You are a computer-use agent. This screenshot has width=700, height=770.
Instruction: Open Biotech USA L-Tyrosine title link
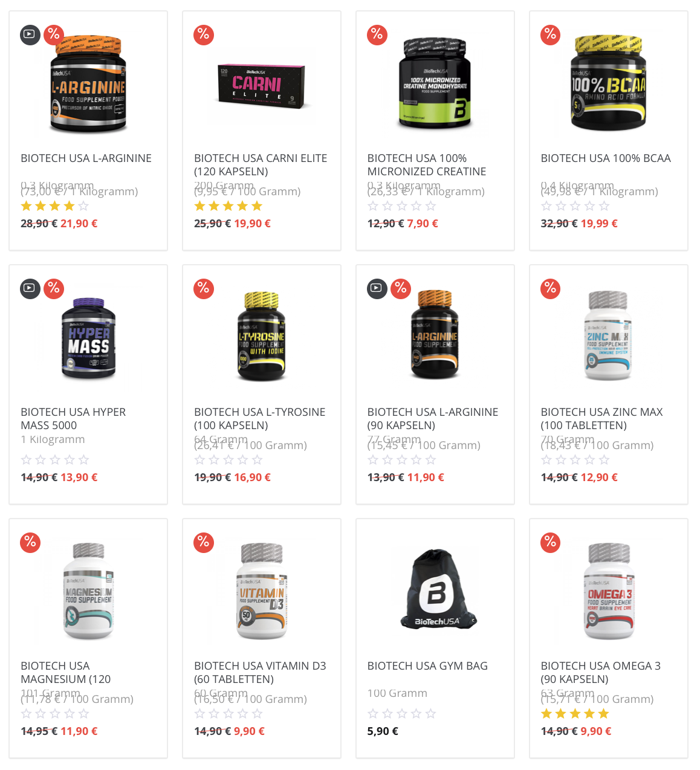click(x=260, y=419)
